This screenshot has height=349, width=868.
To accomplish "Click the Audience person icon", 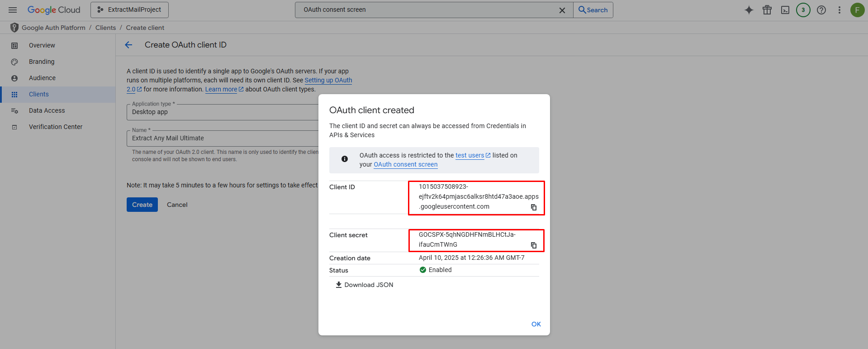I will point(14,78).
